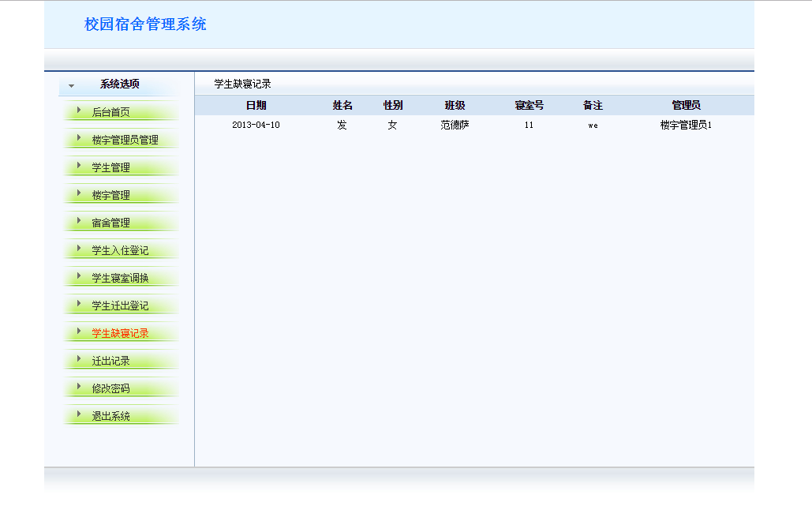Open 学生迁出登记 page
This screenshot has height=506, width=812.
[x=120, y=305]
